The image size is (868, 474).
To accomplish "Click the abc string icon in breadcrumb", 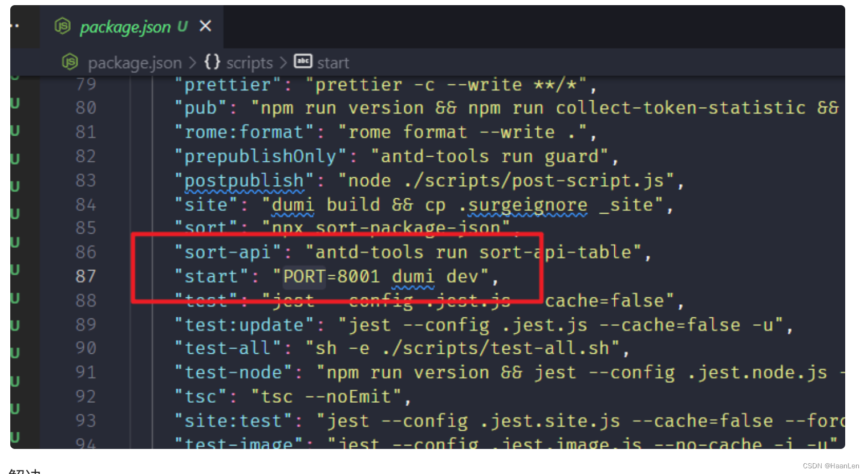I will click(x=303, y=61).
